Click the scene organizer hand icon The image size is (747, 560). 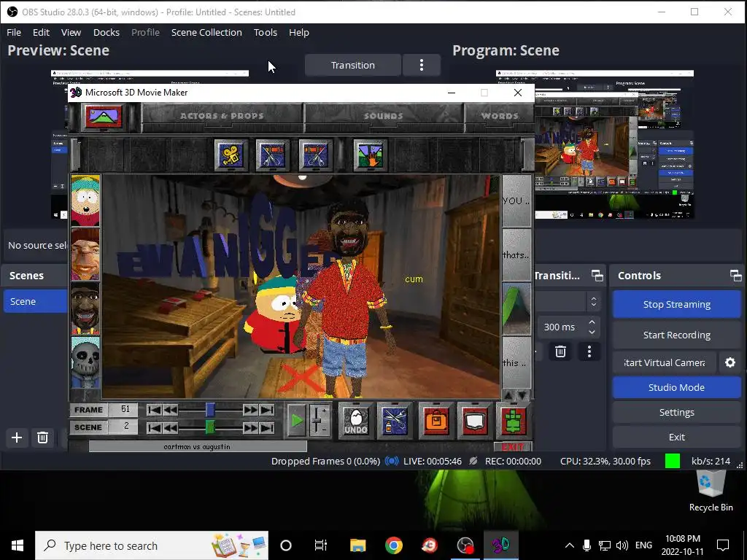370,155
